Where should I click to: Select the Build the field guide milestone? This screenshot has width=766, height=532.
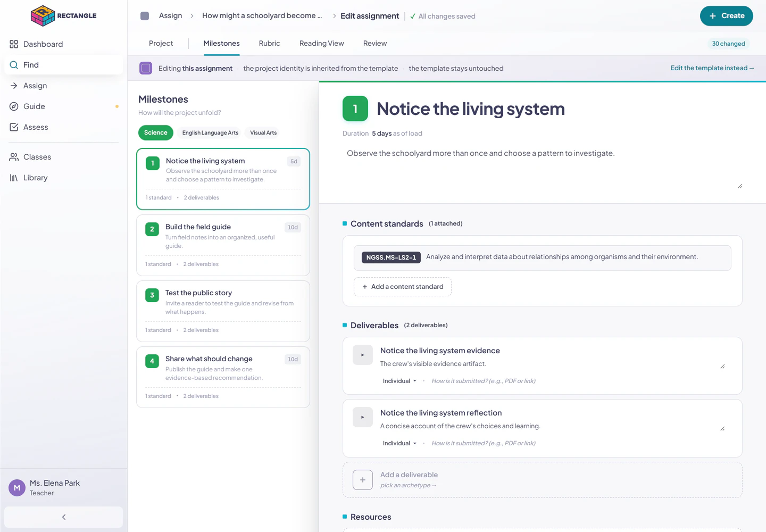coord(223,245)
